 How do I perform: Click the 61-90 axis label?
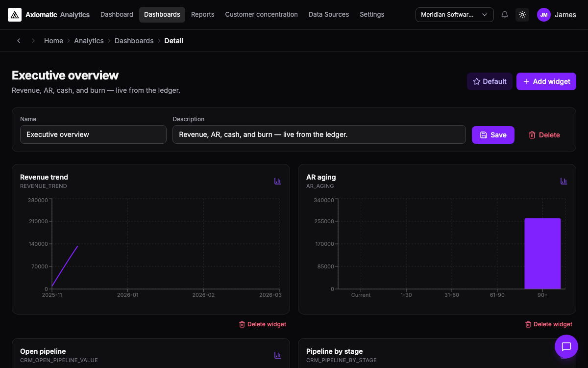(x=497, y=295)
